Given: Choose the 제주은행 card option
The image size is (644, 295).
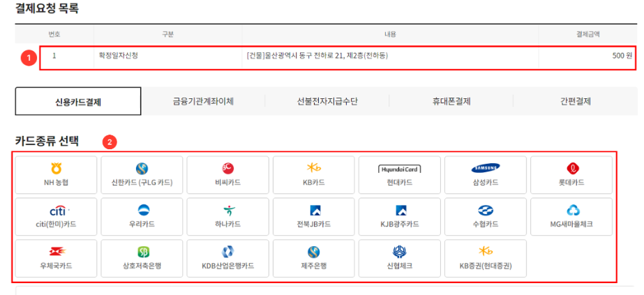Looking at the screenshot, I should [314, 259].
